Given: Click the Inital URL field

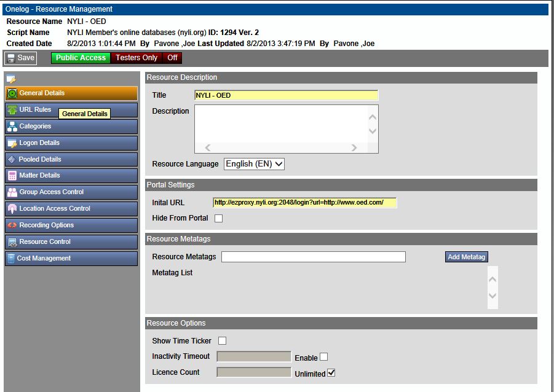Looking at the screenshot, I should coord(304,203).
